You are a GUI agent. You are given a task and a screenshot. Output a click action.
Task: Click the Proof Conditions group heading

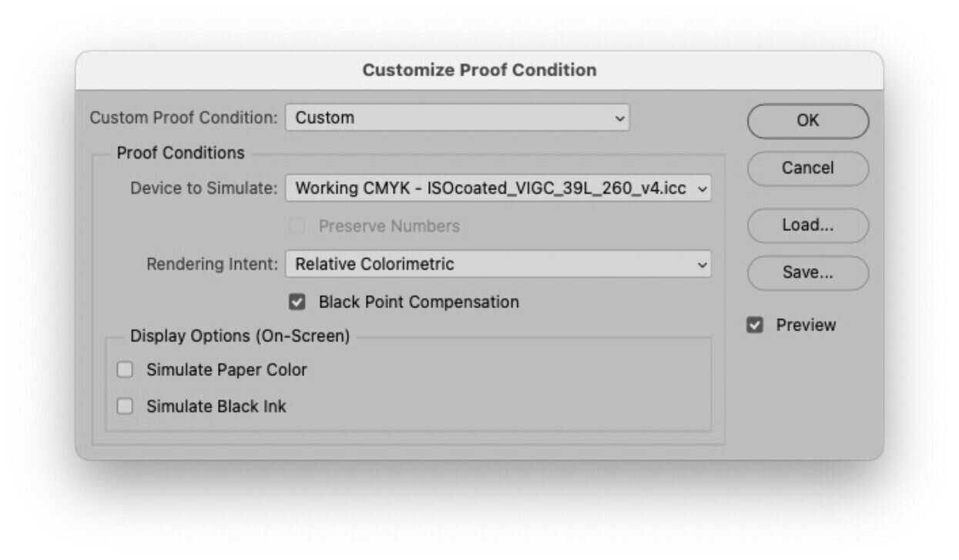pyautogui.click(x=180, y=153)
